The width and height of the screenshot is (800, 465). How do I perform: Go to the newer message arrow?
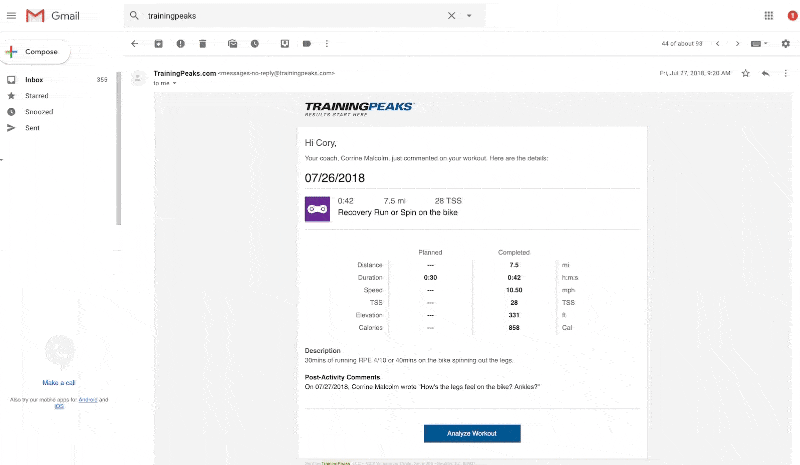coord(718,44)
